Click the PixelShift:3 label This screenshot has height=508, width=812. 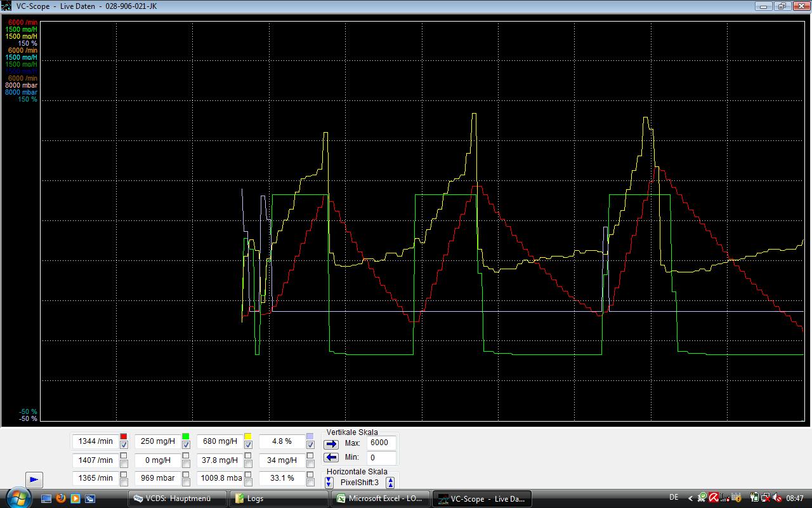coord(360,483)
